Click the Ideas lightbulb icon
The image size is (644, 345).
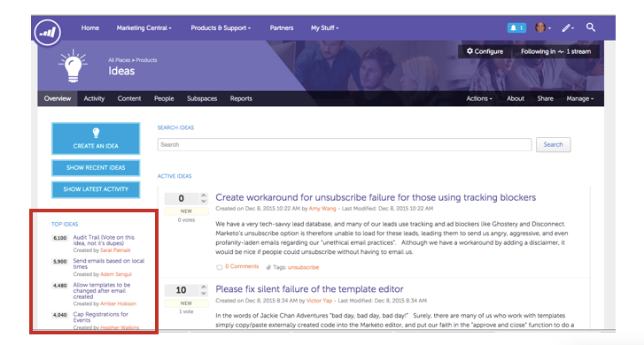pyautogui.click(x=74, y=66)
